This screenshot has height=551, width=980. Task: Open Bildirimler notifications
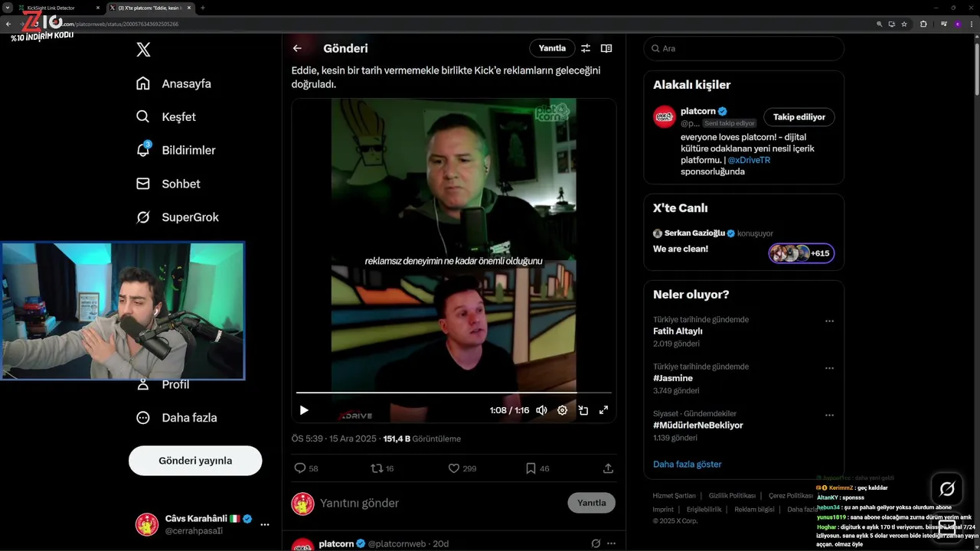pos(175,150)
